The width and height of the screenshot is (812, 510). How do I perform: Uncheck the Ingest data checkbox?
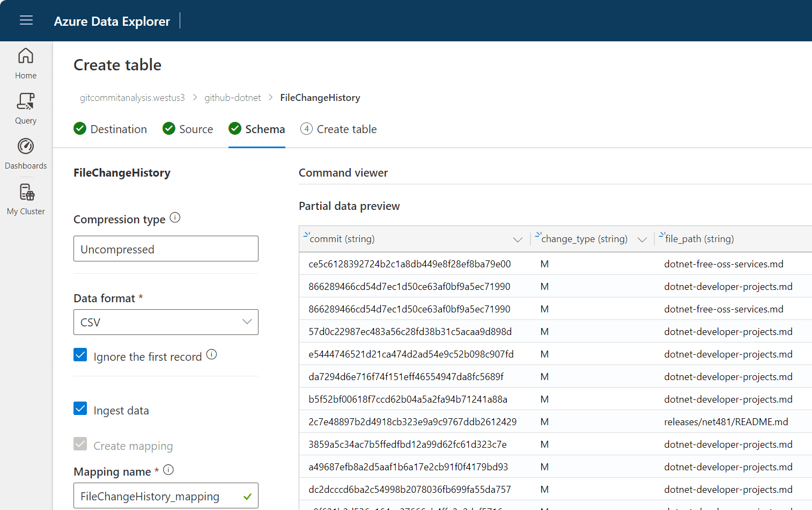(x=80, y=409)
